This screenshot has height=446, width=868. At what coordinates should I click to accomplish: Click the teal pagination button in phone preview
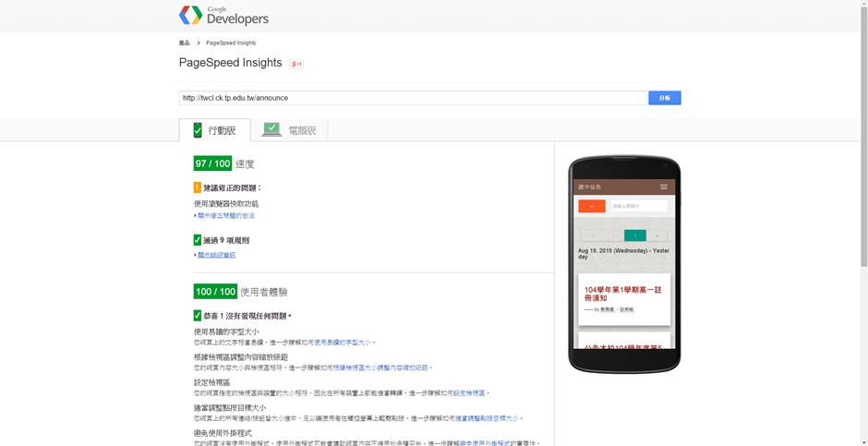coord(635,235)
